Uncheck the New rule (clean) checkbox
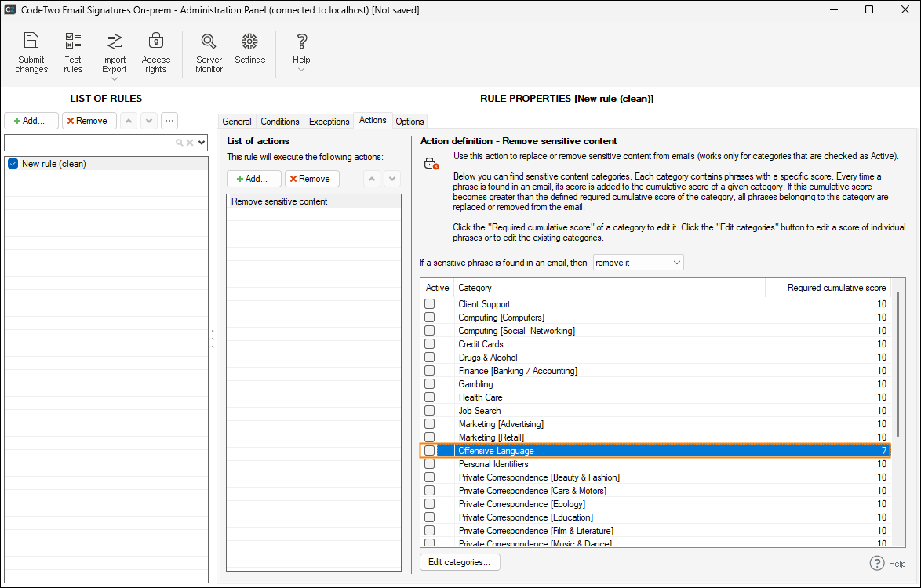Viewport: 921px width, 588px height. (13, 164)
